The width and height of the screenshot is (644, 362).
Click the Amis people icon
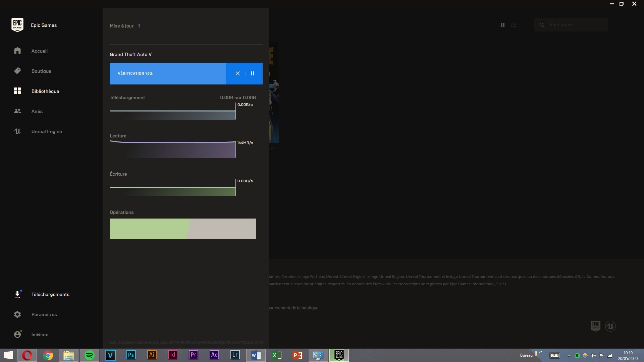[17, 111]
